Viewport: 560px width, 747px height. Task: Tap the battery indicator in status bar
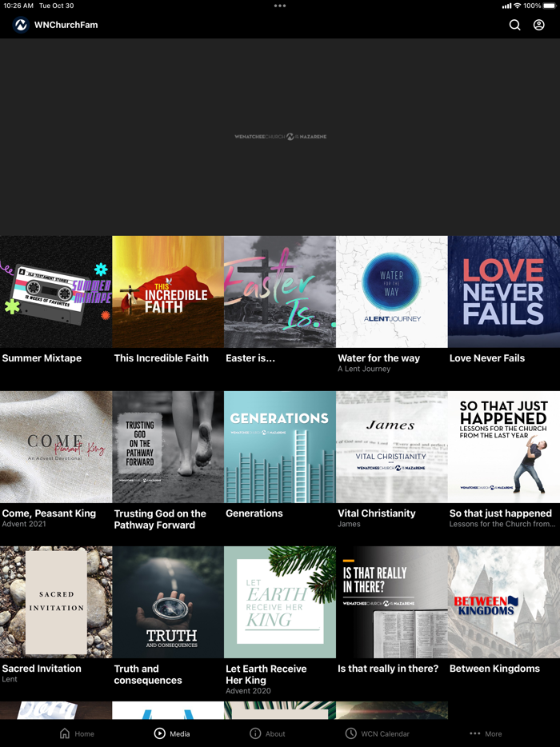point(550,6)
